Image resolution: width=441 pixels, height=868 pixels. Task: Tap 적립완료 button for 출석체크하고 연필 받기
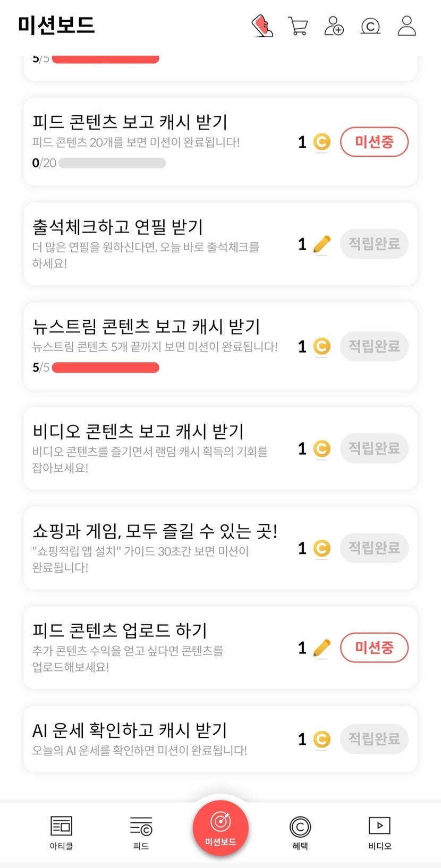click(x=374, y=244)
